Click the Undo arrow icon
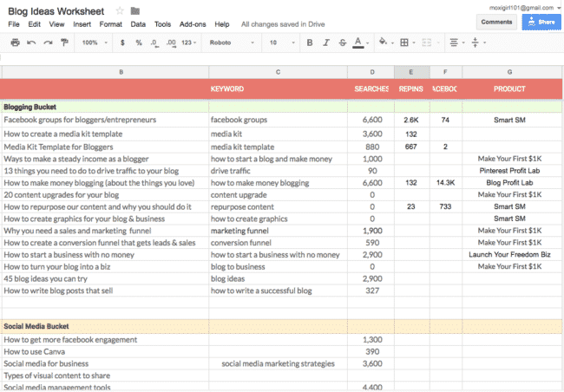 (31, 42)
